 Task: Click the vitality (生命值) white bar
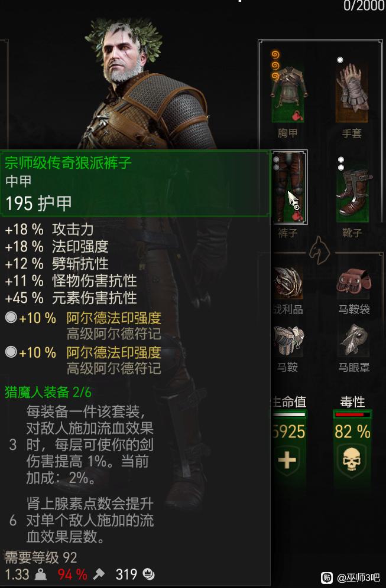pos(288,414)
